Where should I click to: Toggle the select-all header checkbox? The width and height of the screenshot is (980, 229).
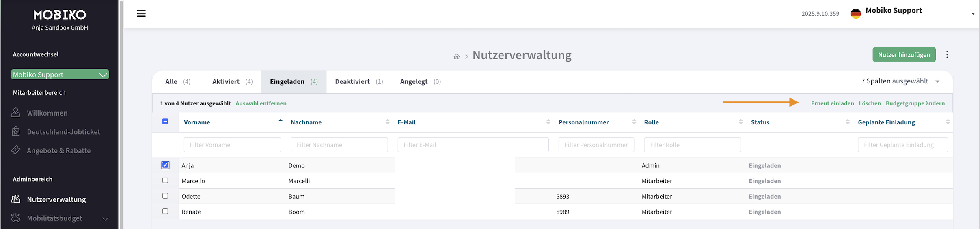click(x=165, y=121)
